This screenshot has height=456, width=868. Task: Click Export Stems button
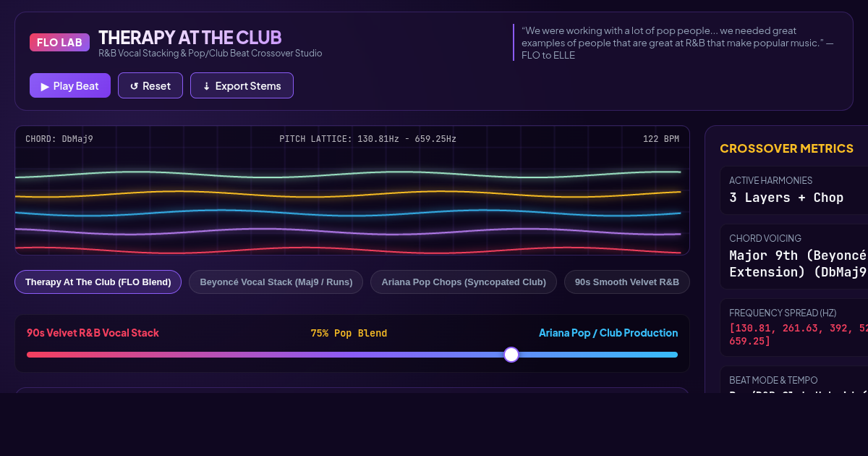(242, 85)
